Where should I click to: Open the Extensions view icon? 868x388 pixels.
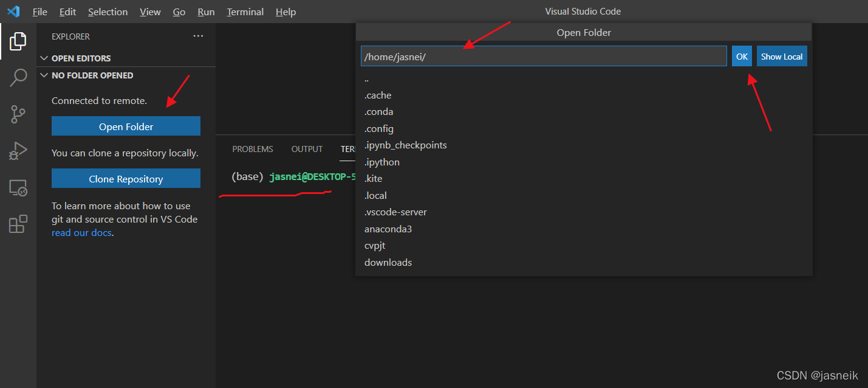coord(18,224)
